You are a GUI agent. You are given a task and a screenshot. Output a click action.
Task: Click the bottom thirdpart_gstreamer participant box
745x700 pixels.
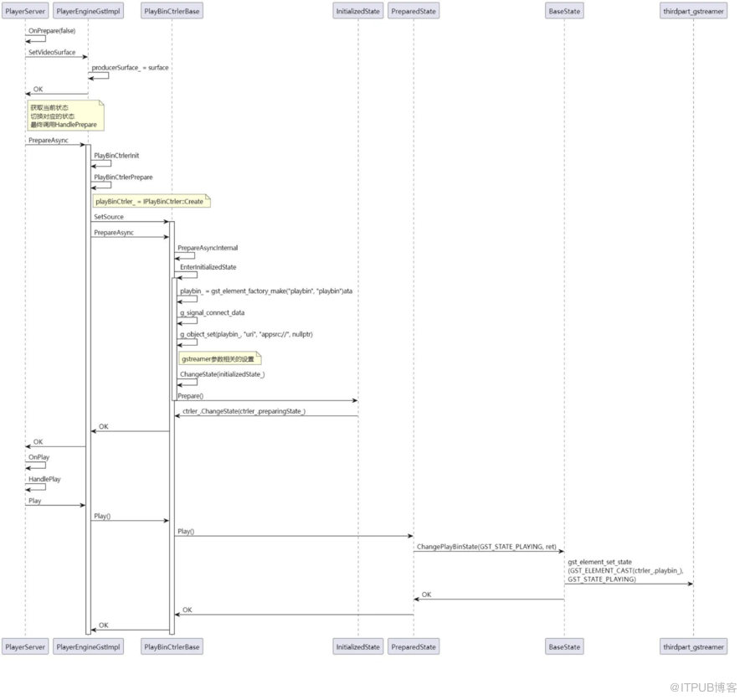point(693,646)
